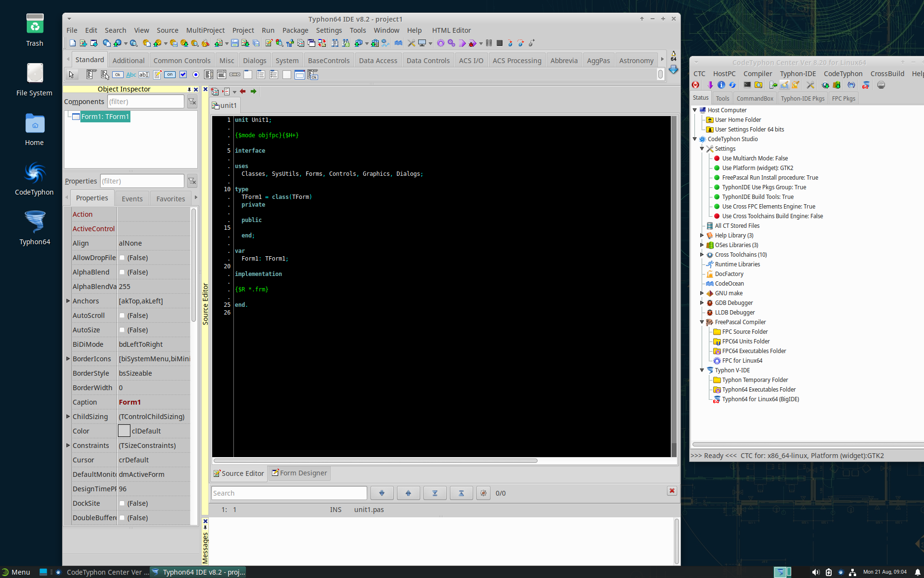Toggle the AutoSize property checkbox
The width and height of the screenshot is (924, 578).
click(122, 330)
